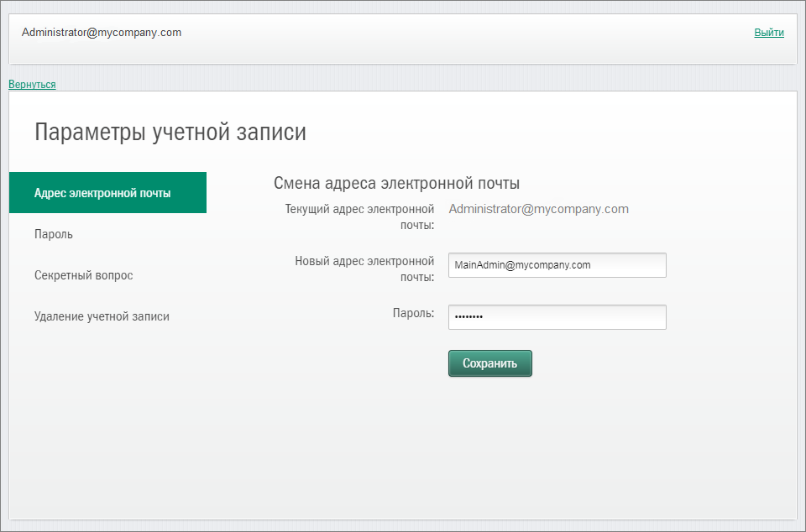Click the Новый адрес электронной почты label

tap(364, 269)
